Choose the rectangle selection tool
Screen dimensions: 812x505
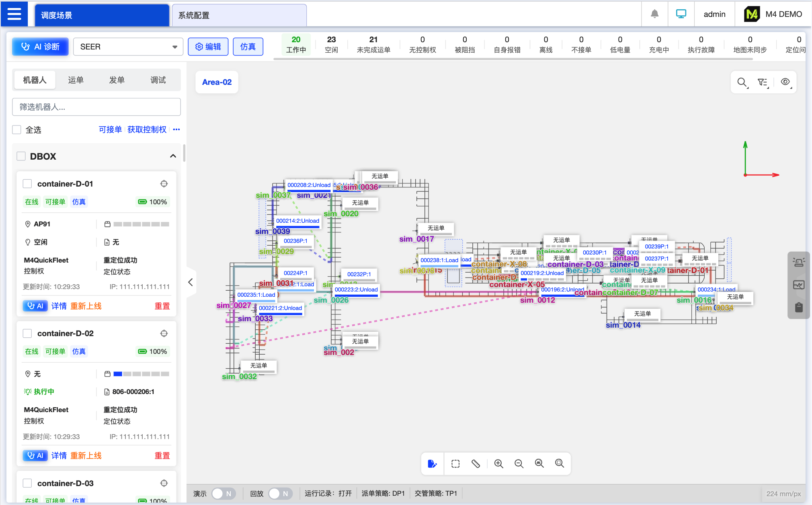coord(455,464)
